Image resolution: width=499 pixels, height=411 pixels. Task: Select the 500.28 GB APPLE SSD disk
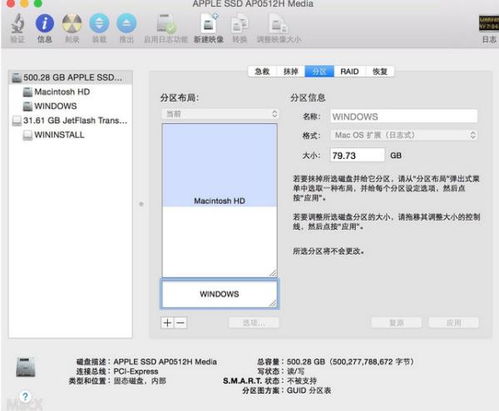(71, 77)
